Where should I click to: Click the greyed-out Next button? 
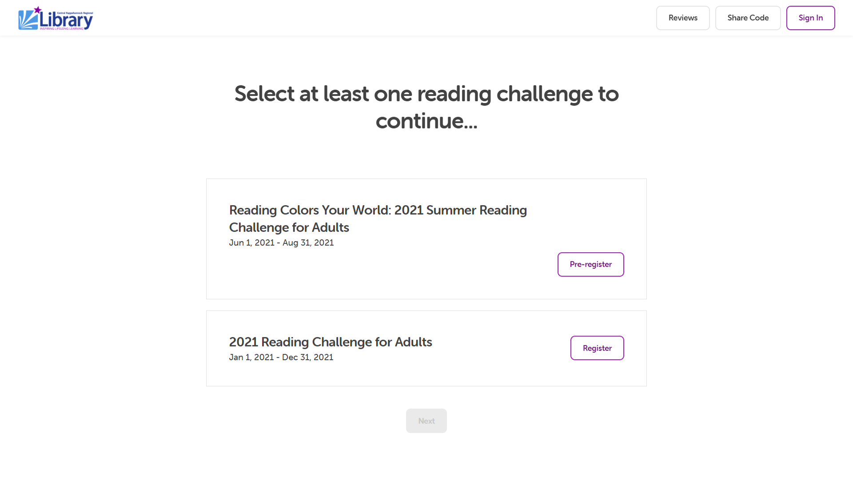(426, 421)
